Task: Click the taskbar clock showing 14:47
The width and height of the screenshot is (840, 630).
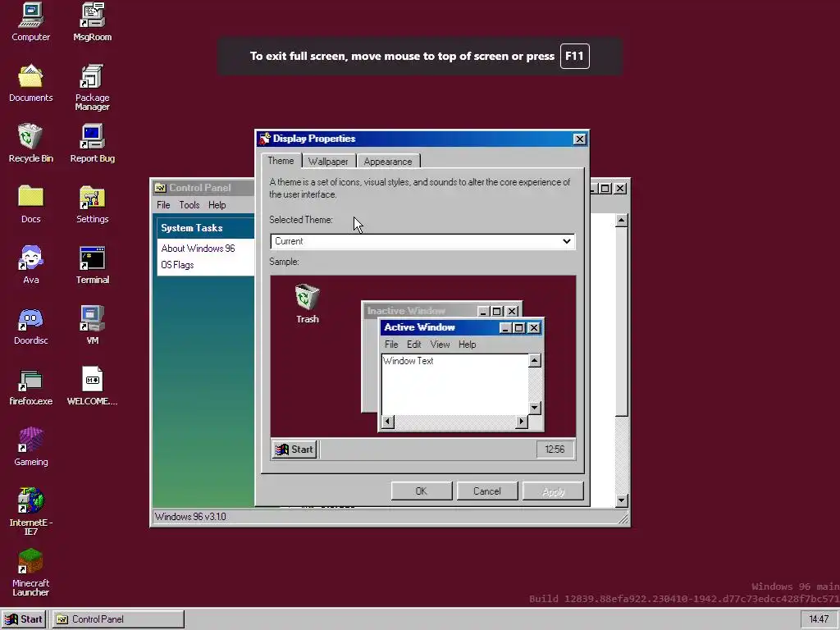Action: click(x=819, y=619)
